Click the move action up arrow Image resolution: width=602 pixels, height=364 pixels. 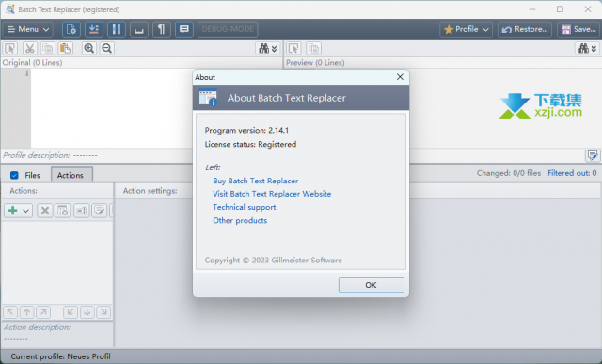(x=27, y=312)
